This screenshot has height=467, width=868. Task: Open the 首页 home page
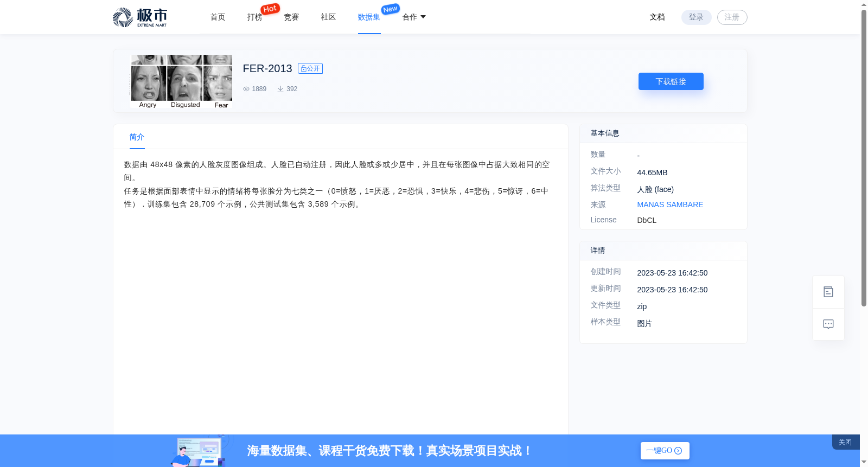[x=218, y=17]
